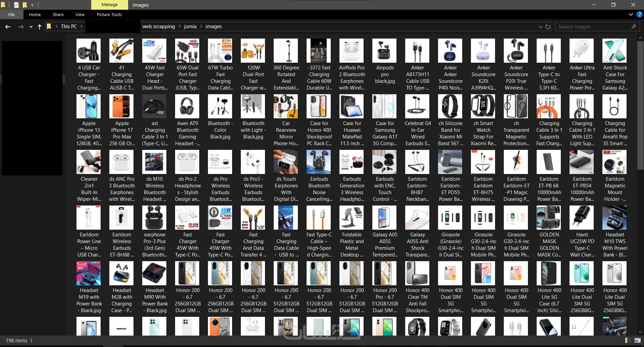
Task: Click the address bar folder icon
Action: pyautogui.click(x=49, y=26)
